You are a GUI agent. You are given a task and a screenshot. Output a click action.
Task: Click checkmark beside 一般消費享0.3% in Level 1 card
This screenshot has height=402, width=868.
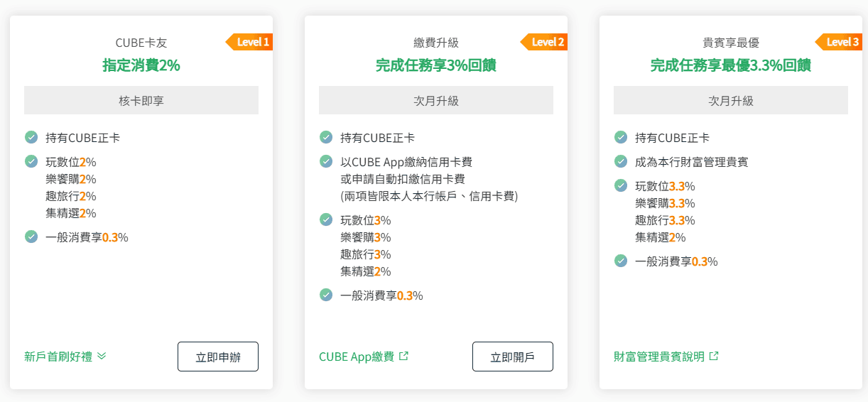[31, 237]
